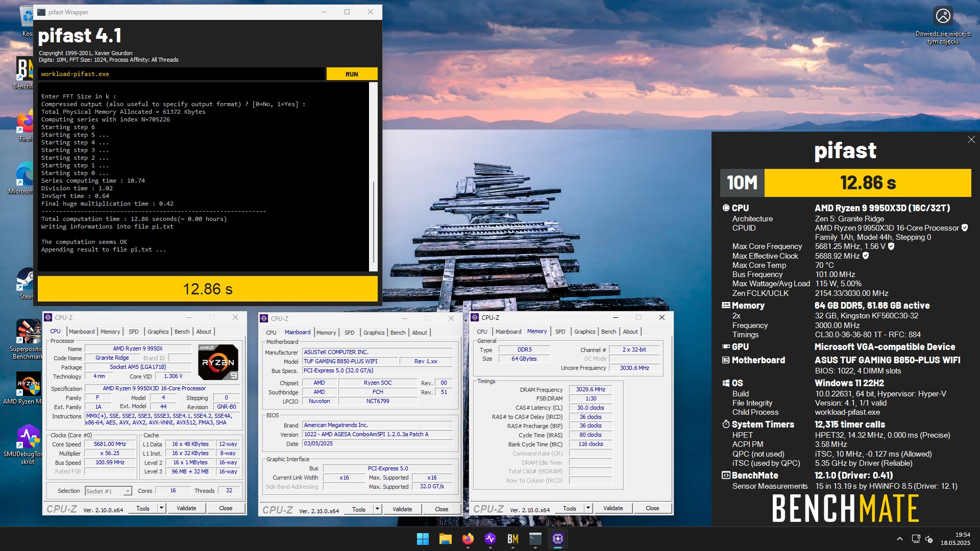Select CPU-Z icon on taskbar
Image resolution: width=980 pixels, height=551 pixels.
558,539
